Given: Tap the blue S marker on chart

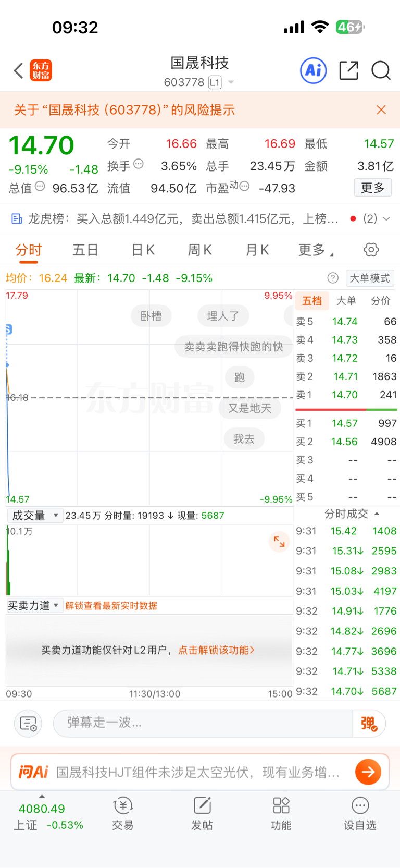Looking at the screenshot, I should click(8, 329).
